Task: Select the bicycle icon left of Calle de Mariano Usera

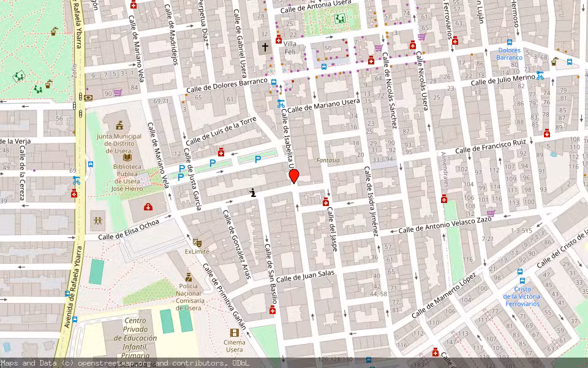Action: (281, 104)
